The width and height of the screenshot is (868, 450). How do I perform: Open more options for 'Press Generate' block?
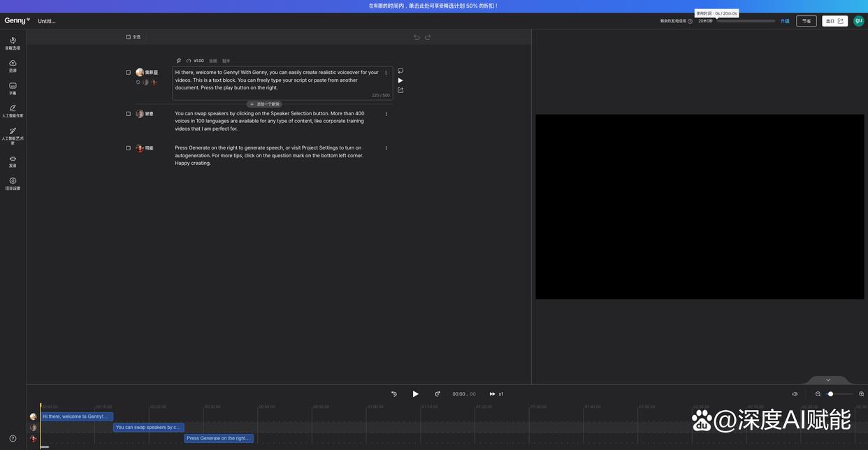[386, 148]
